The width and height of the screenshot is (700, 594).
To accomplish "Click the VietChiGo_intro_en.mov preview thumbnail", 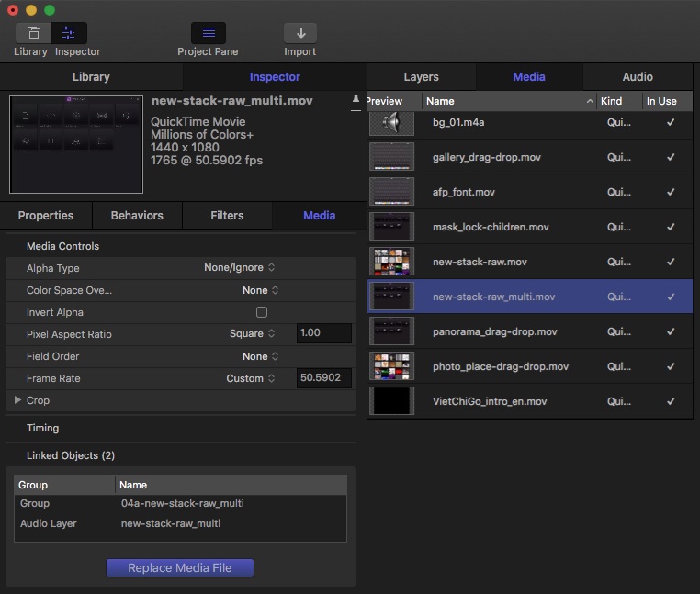I will click(391, 401).
